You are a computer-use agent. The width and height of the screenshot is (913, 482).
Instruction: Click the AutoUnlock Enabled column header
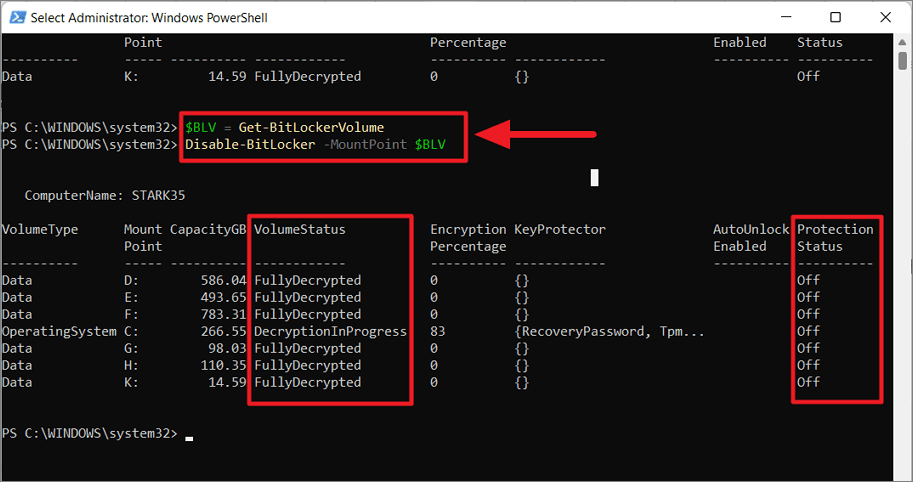tap(751, 238)
